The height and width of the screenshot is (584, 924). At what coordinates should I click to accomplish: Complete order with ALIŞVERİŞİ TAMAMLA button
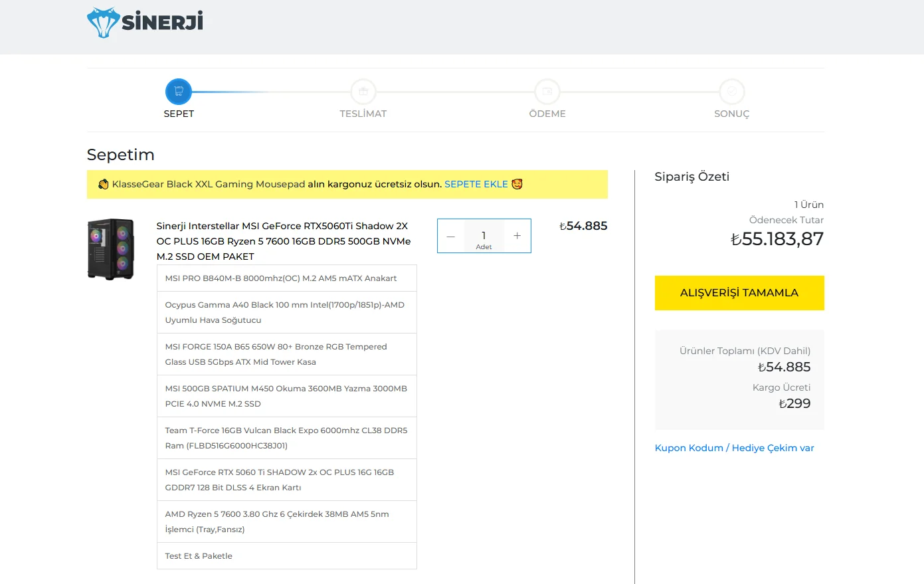click(x=739, y=293)
